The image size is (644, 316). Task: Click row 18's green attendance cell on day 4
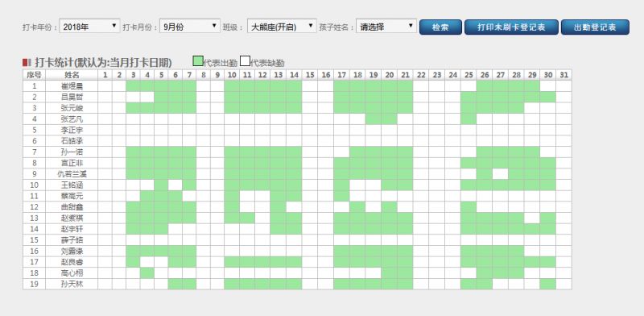coord(147,273)
